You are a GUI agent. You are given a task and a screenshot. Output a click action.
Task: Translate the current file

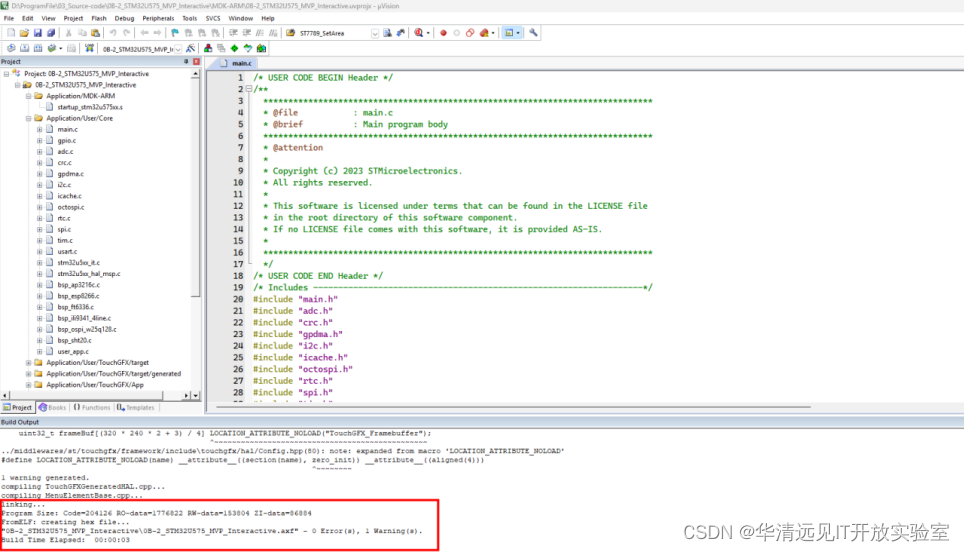point(11,48)
